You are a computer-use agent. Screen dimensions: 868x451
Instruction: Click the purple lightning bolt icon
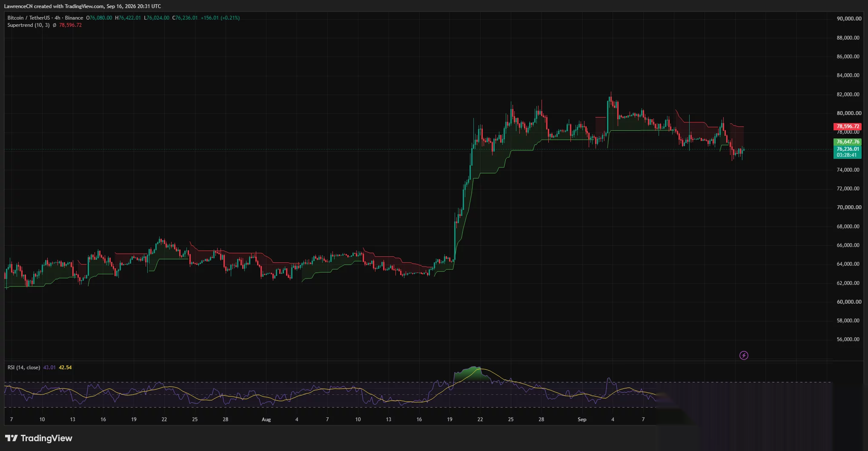coord(744,355)
